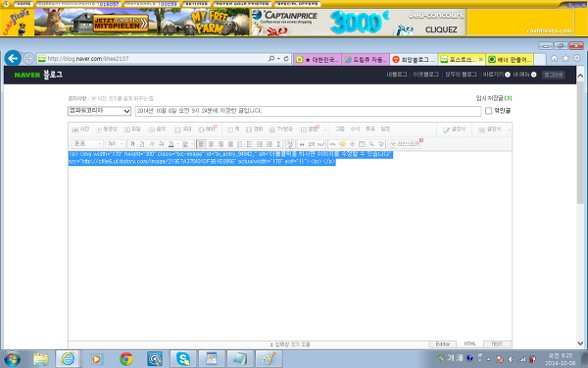Go back with browser back arrow

(x=13, y=59)
